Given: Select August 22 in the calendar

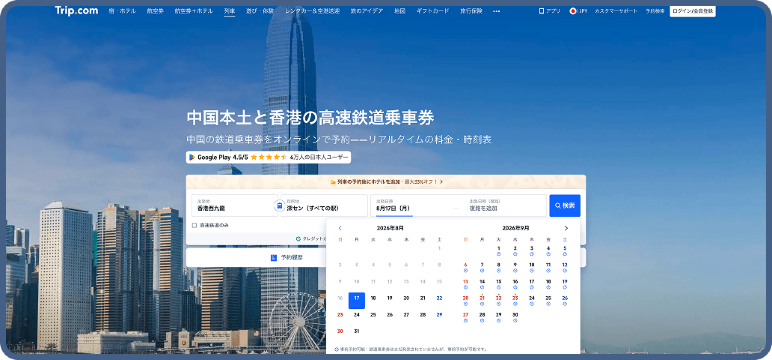Looking at the screenshot, I should [439, 298].
